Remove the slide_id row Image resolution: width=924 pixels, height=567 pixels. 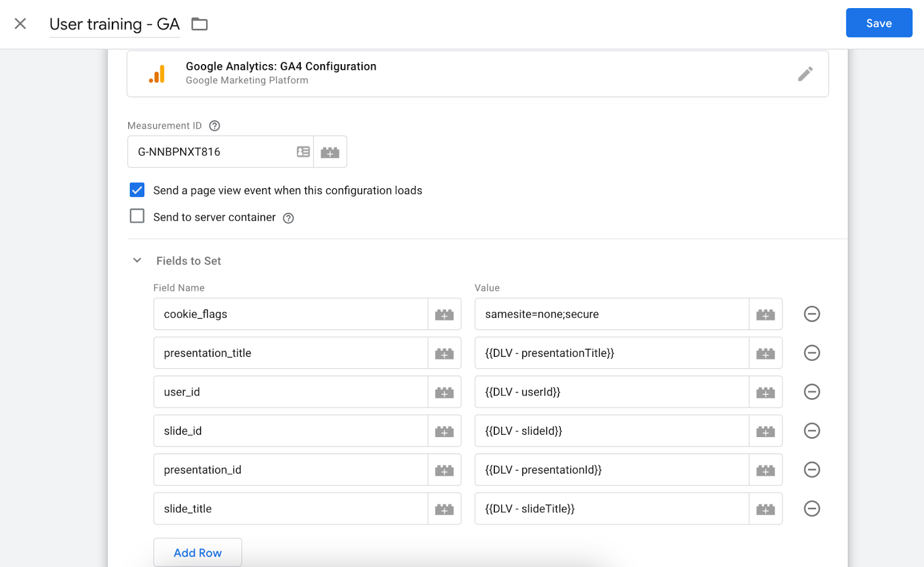812,431
